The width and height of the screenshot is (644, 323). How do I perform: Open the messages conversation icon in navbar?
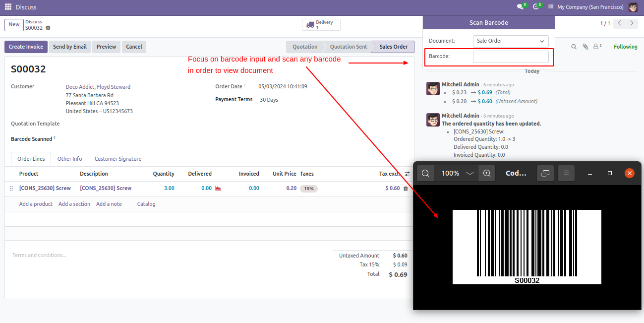(520, 7)
